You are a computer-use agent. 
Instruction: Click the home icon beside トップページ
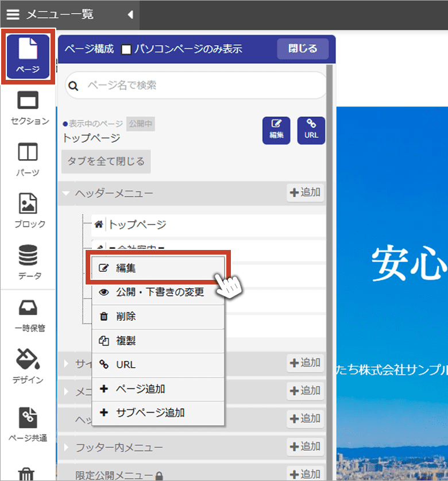[x=99, y=225]
